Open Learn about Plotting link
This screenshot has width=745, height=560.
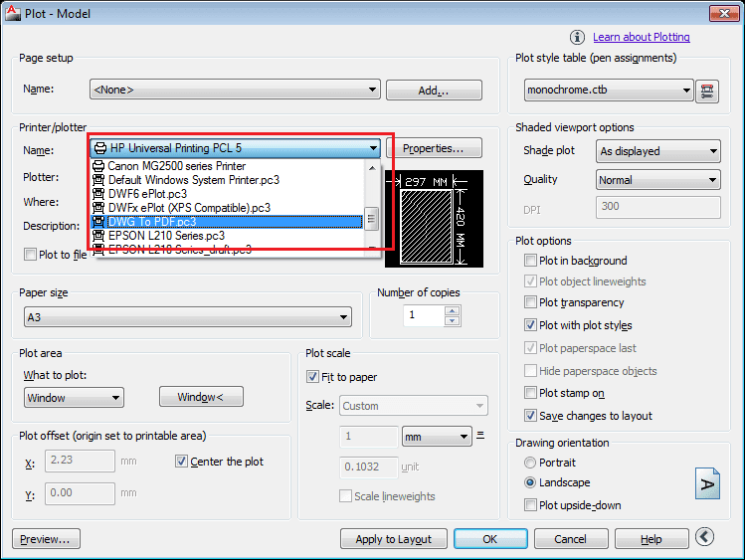coord(641,37)
